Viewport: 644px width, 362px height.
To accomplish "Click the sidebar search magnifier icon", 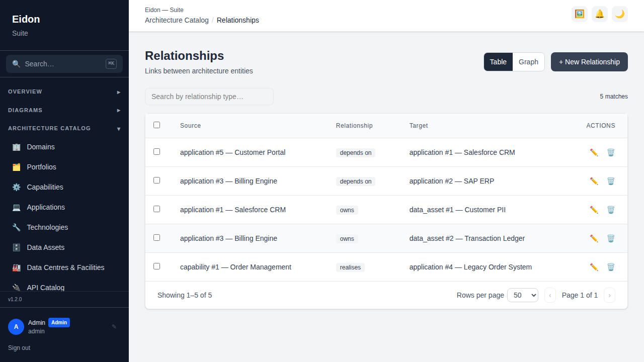I will [x=17, y=64].
